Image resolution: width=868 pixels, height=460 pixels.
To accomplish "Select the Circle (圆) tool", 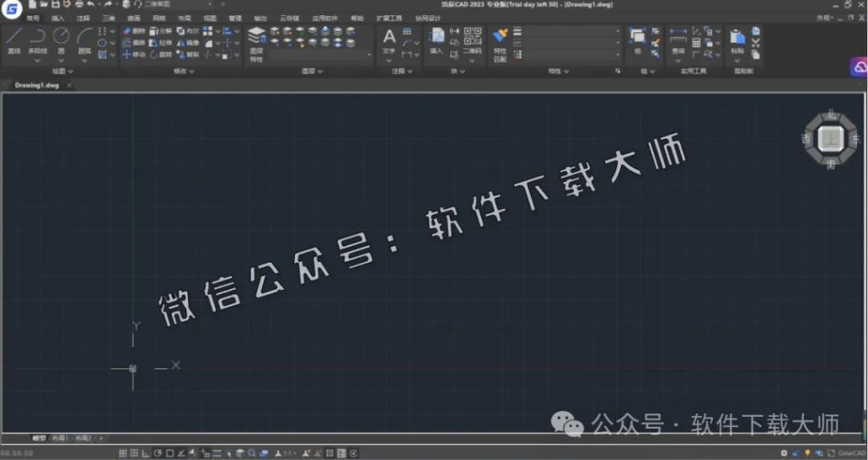I will pyautogui.click(x=61, y=42).
